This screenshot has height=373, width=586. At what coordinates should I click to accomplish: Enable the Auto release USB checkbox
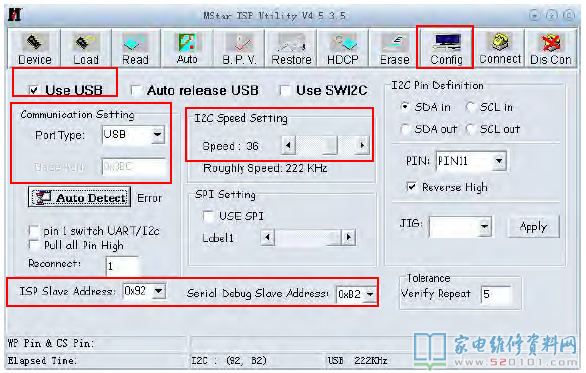click(x=135, y=90)
